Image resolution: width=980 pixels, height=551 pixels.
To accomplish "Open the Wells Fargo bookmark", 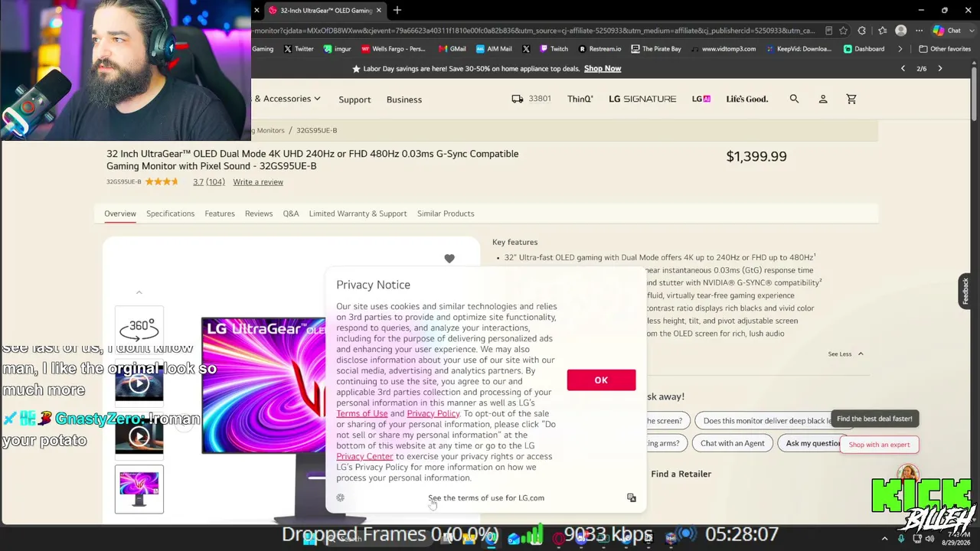I will pyautogui.click(x=393, y=49).
